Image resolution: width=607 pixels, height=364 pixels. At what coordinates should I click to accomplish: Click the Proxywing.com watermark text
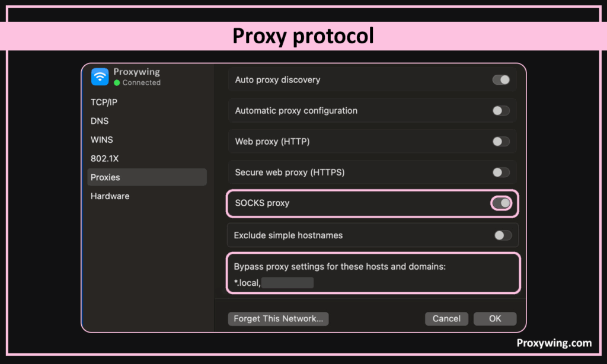coord(554,343)
